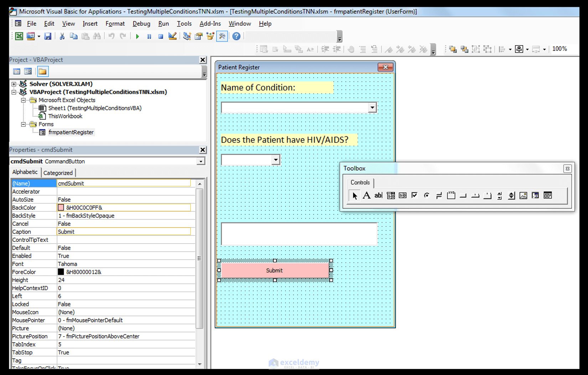
Task: Click the Submit button on the form
Action: 274,270
